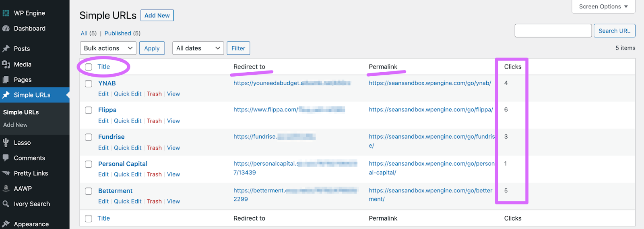Image resolution: width=644 pixels, height=229 pixels.
Task: Click the Appearance paintbrush icon
Action: 6,224
